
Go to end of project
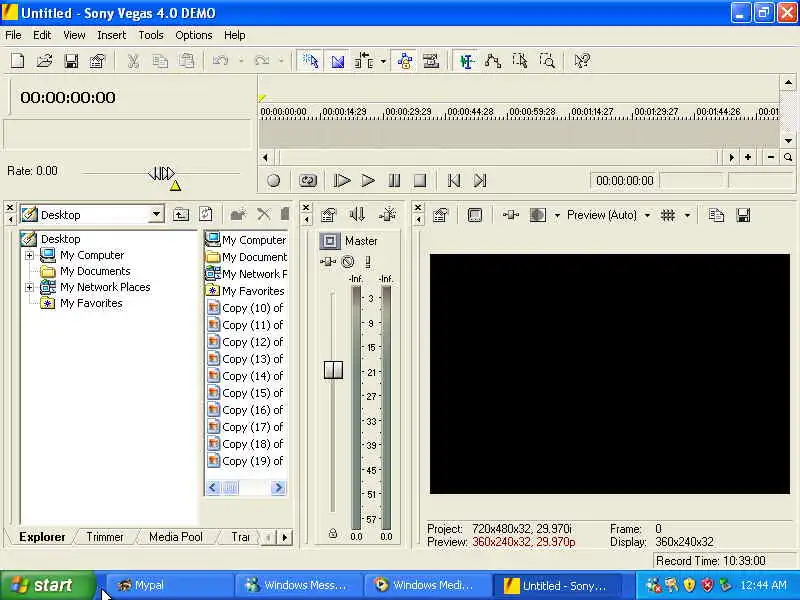click(480, 181)
